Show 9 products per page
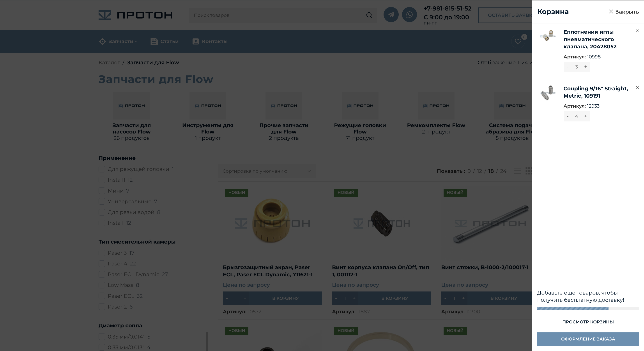644x351 pixels. (469, 171)
